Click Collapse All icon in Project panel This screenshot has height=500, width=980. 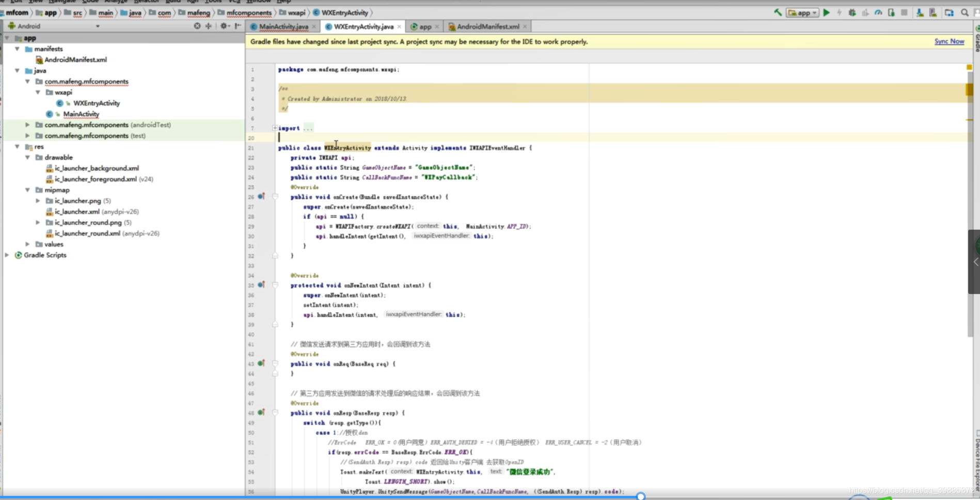(209, 26)
